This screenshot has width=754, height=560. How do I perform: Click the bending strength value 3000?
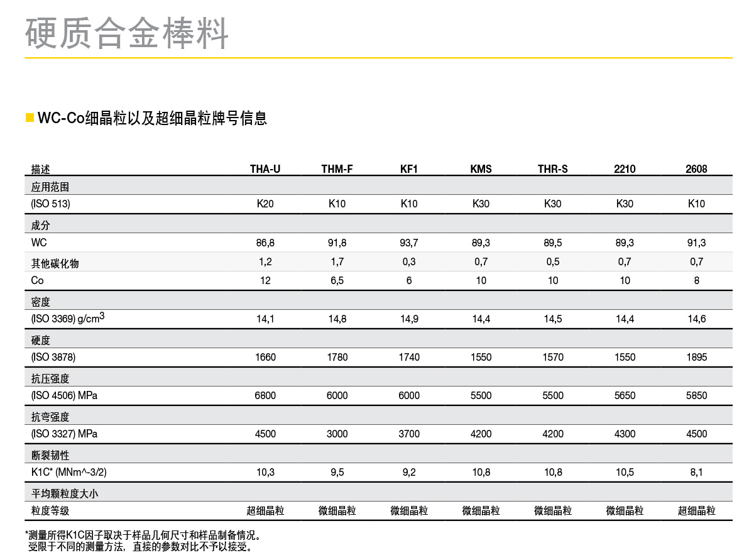pyautogui.click(x=337, y=434)
